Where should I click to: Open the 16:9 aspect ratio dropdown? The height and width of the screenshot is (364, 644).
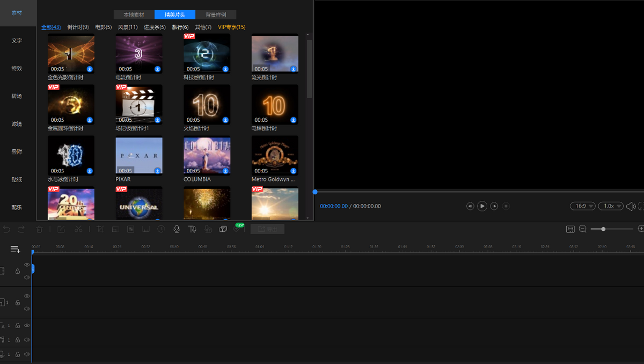[x=583, y=206]
